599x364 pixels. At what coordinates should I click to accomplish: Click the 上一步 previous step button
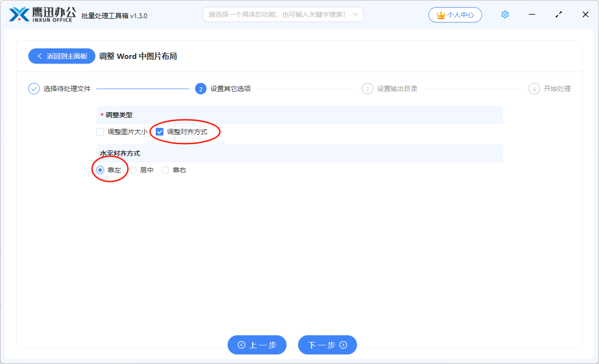click(x=257, y=345)
